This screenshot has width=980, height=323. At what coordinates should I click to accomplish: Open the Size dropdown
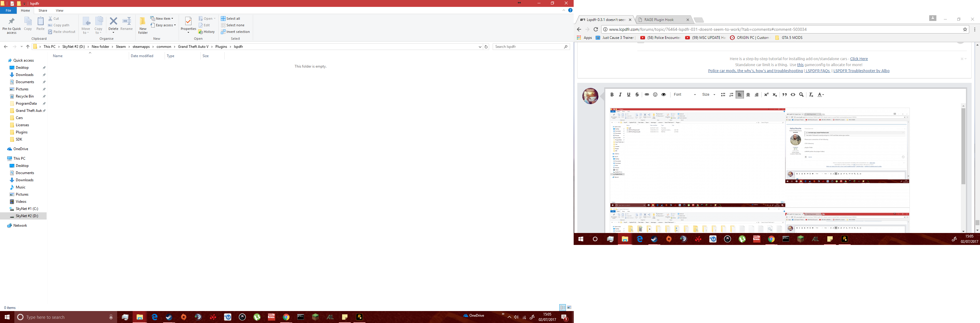tap(708, 95)
